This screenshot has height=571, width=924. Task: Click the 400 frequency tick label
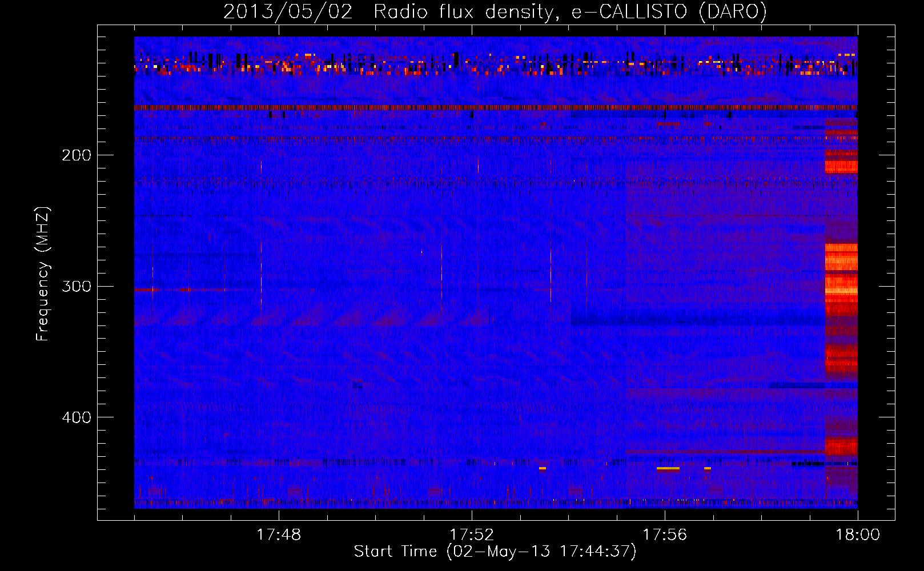77,417
